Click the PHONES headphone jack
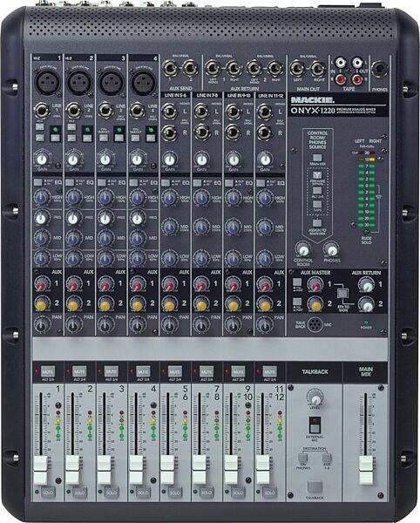 (380, 70)
